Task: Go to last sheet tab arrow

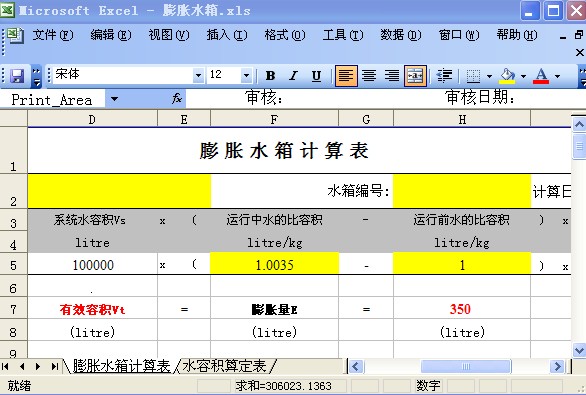Action: tap(55, 366)
